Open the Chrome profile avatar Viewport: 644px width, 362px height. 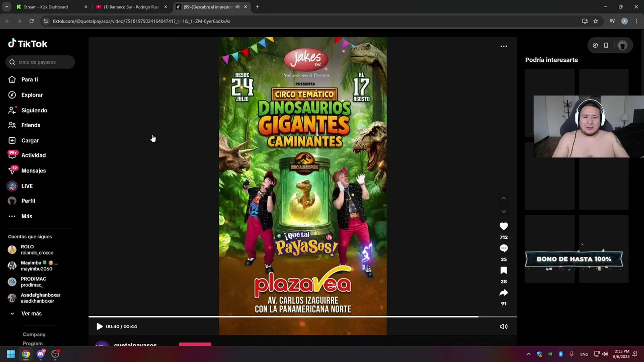(624, 21)
